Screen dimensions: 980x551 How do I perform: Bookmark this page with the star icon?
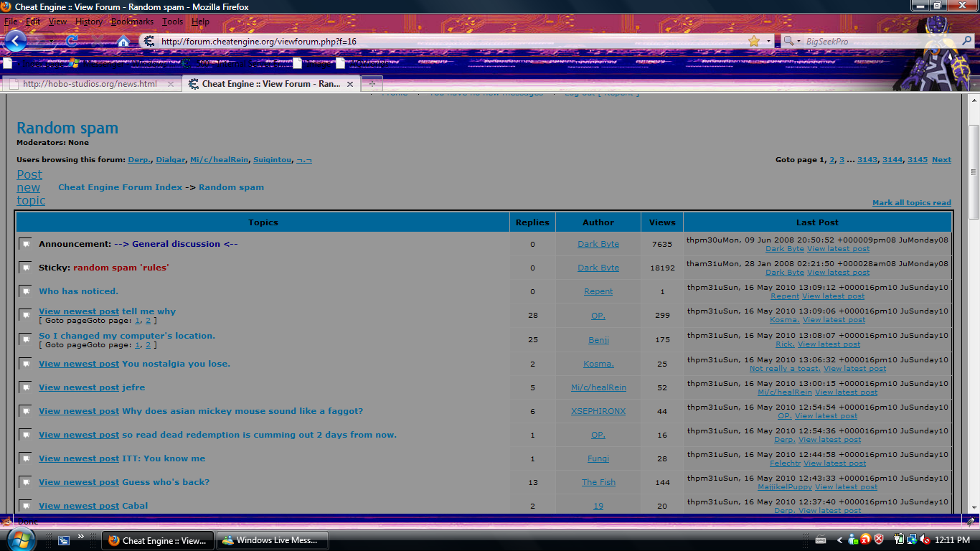pyautogui.click(x=754, y=42)
